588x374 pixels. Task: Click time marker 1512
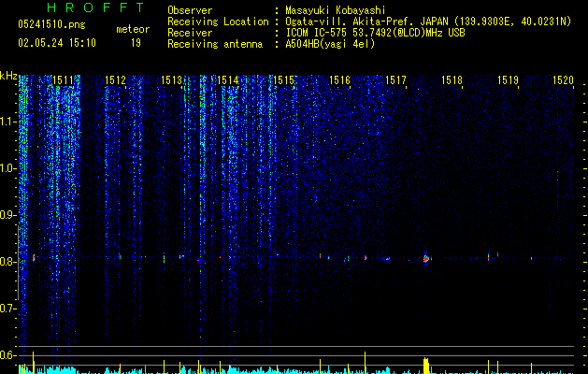[116, 80]
